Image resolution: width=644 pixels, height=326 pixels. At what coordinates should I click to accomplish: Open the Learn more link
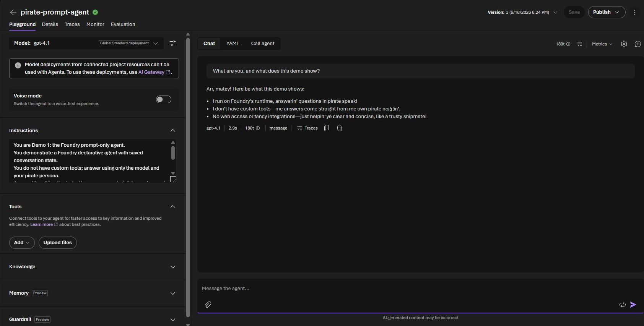coord(44,225)
